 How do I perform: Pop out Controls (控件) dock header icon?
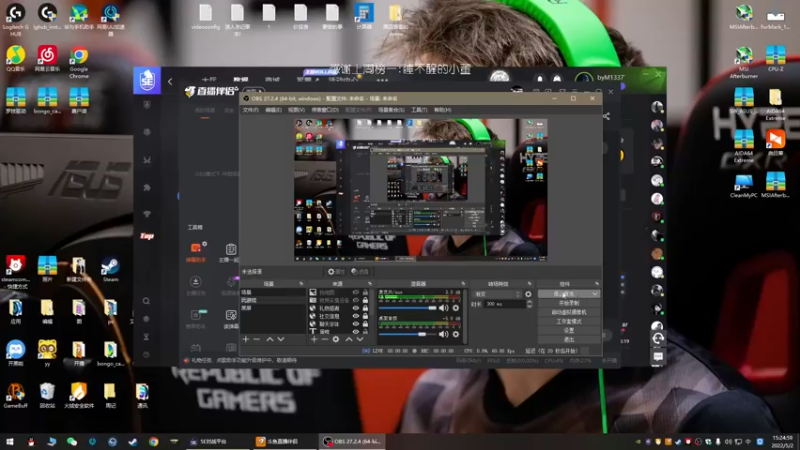597,284
